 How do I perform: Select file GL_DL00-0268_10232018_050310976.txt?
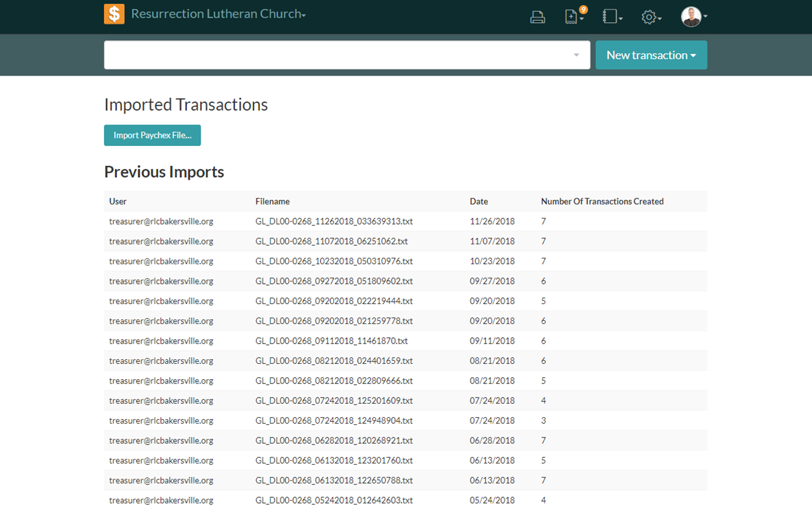[x=334, y=261]
